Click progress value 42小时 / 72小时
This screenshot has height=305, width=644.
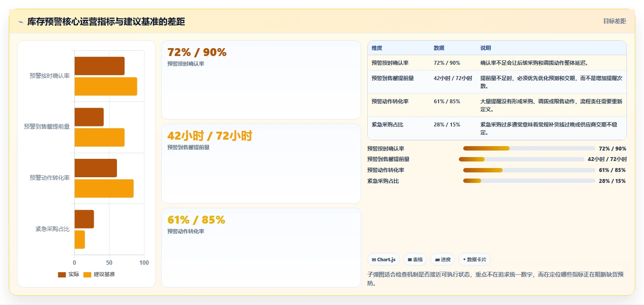(607, 159)
